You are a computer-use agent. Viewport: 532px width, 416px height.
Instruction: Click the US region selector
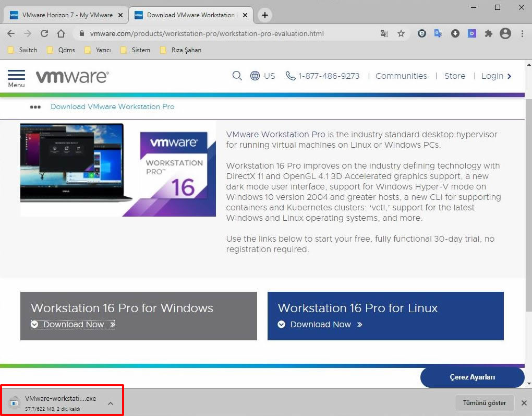tap(270, 76)
